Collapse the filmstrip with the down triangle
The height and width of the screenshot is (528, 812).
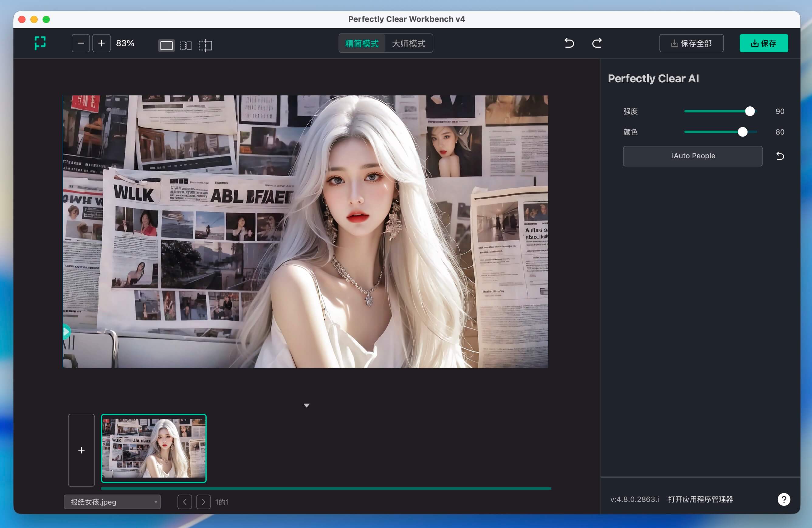[306, 406]
